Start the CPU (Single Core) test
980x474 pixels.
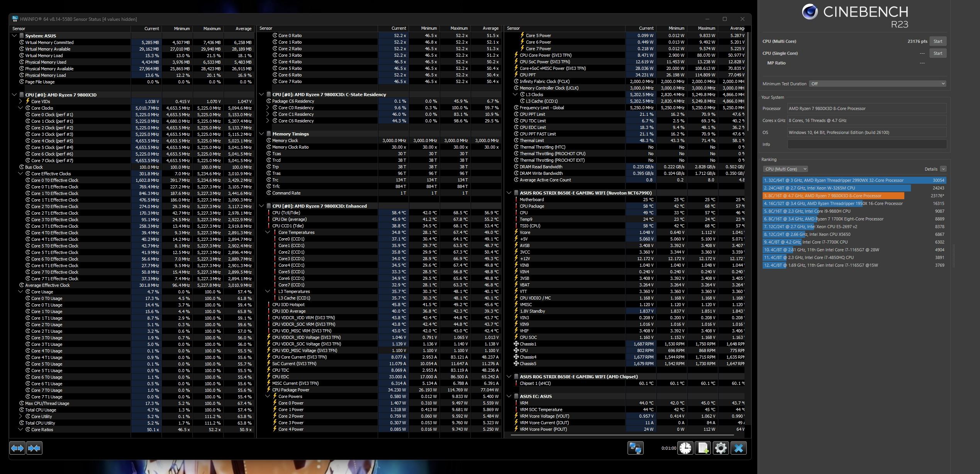tap(938, 53)
